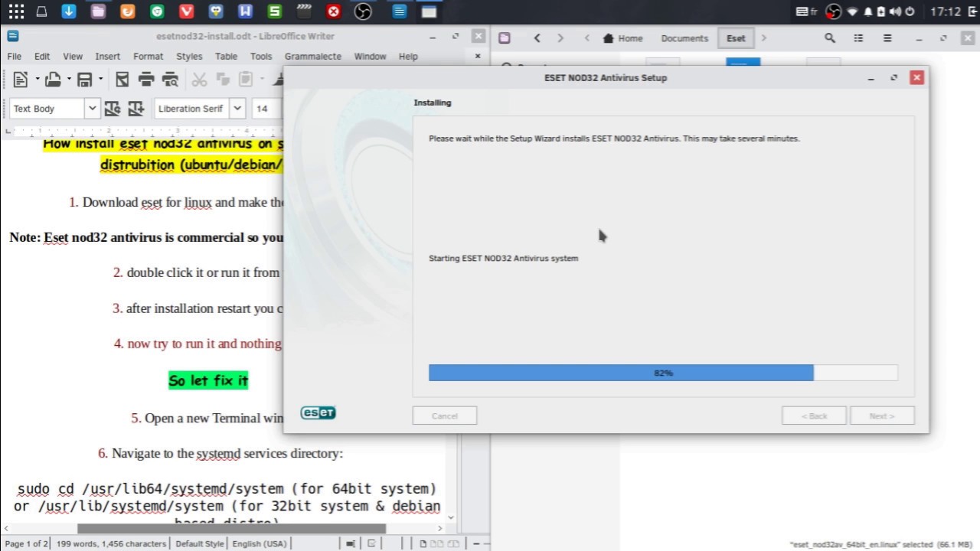Image resolution: width=980 pixels, height=551 pixels.
Task: Close the document with menu bar X
Action: (478, 56)
